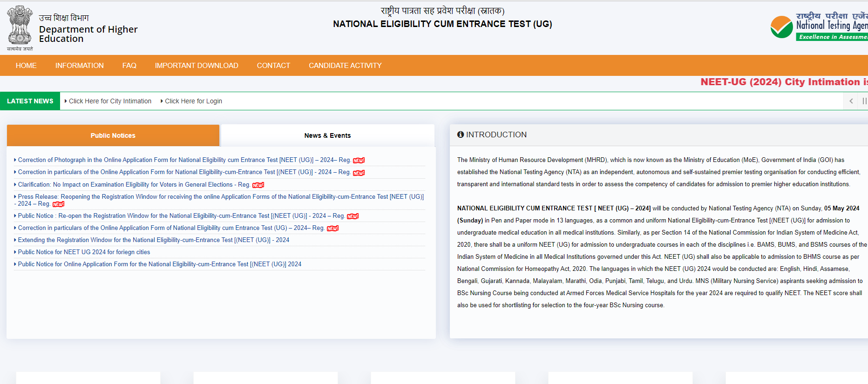The image size is (868, 384).
Task: Open the INFORMATION menu
Action: (80, 66)
